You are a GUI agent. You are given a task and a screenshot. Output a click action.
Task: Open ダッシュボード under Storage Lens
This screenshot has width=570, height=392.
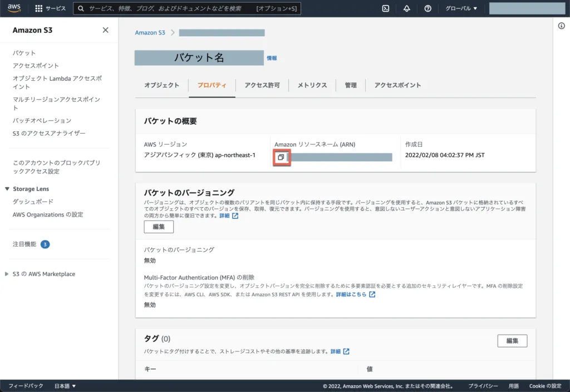[33, 202]
